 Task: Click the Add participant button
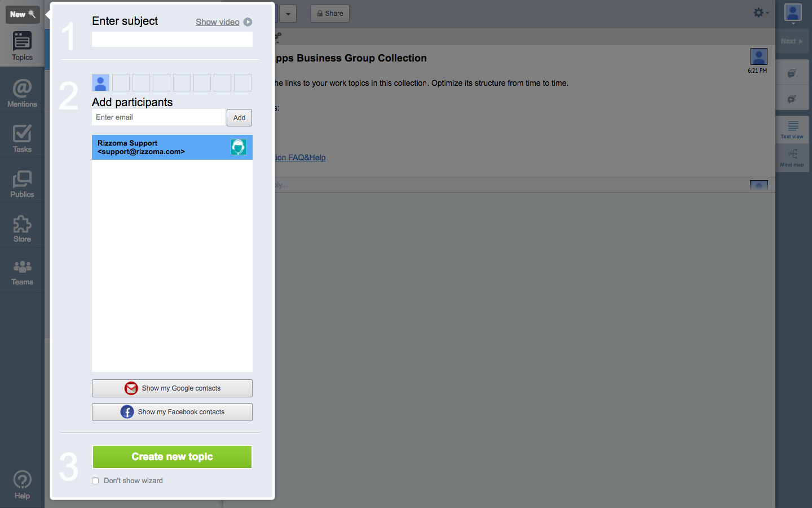(x=239, y=118)
